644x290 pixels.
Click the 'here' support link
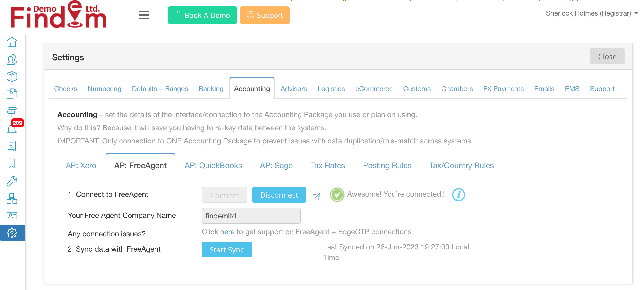tap(227, 232)
